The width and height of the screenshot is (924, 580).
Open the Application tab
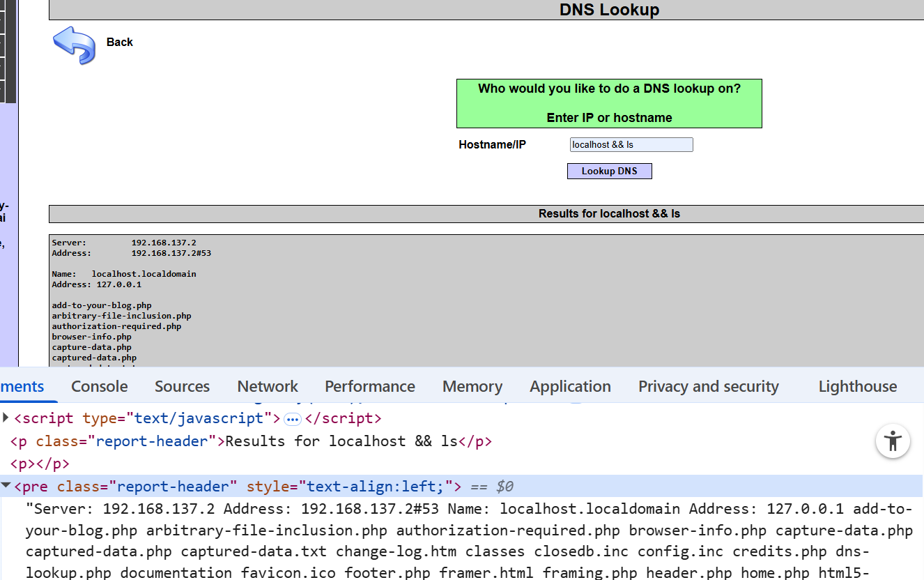[570, 386]
